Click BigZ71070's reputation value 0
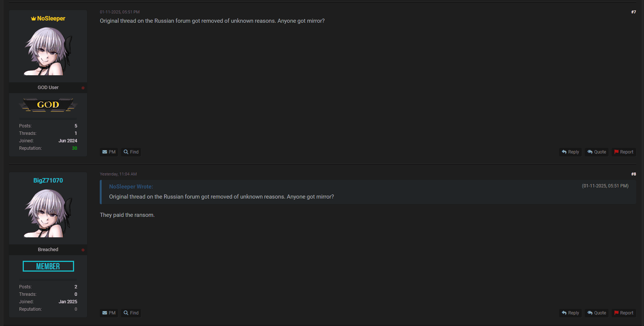This screenshot has width=644, height=326. pyautogui.click(x=76, y=309)
